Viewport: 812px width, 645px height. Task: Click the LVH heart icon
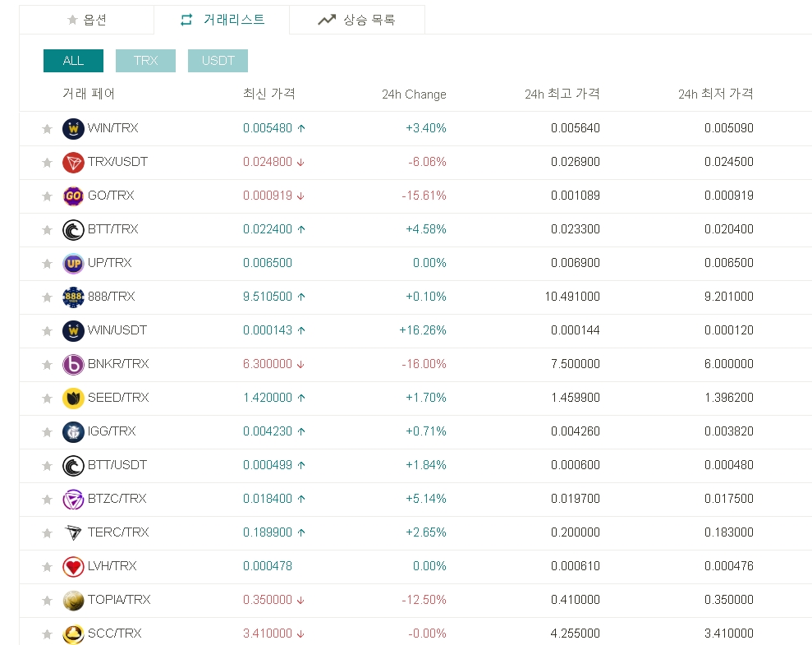point(73,566)
